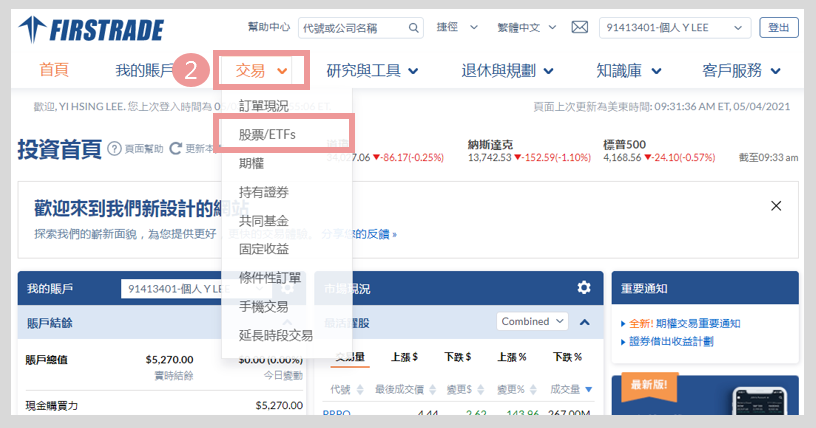Sort by 變更$ column arrows
816x428 pixels.
tap(480, 389)
